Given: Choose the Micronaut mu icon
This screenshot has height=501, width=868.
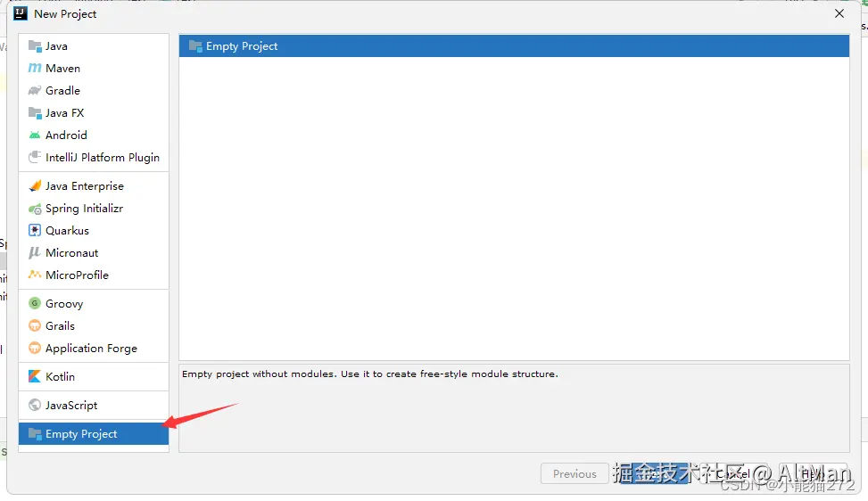Looking at the screenshot, I should click(35, 252).
